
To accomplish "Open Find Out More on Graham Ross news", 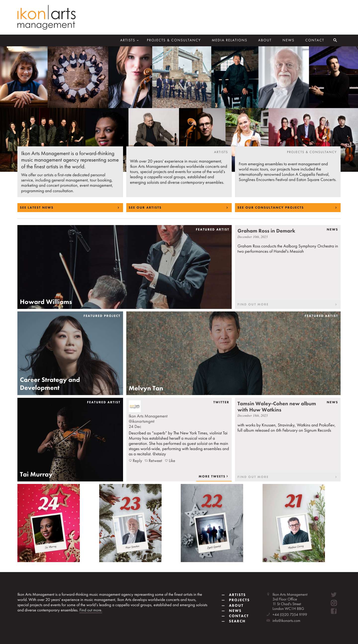I will point(288,304).
